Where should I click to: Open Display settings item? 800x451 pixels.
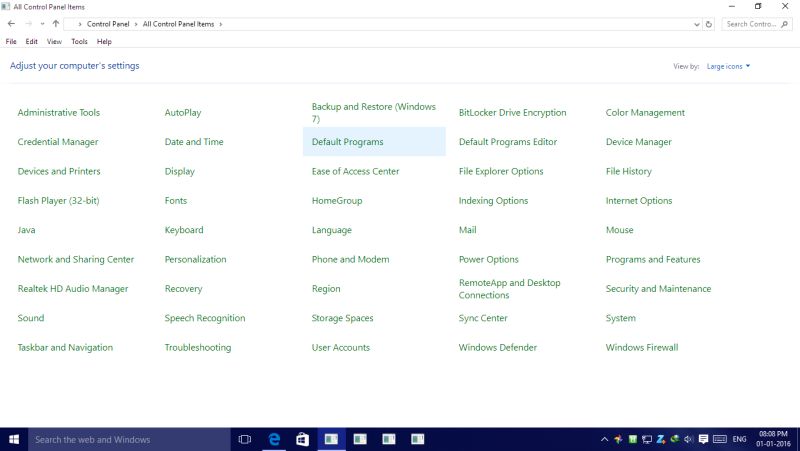click(180, 171)
